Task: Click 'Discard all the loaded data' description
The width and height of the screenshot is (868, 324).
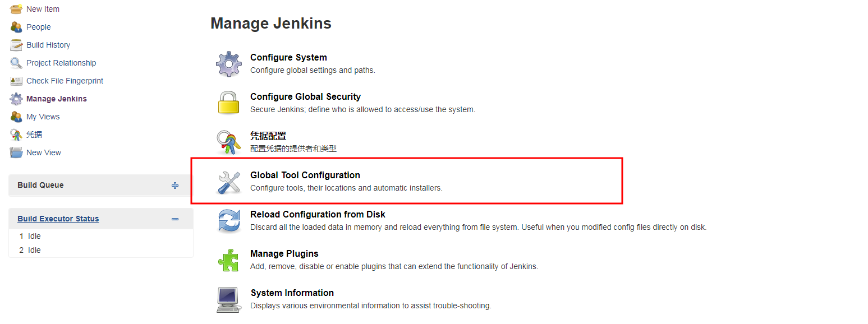Action: click(x=479, y=227)
